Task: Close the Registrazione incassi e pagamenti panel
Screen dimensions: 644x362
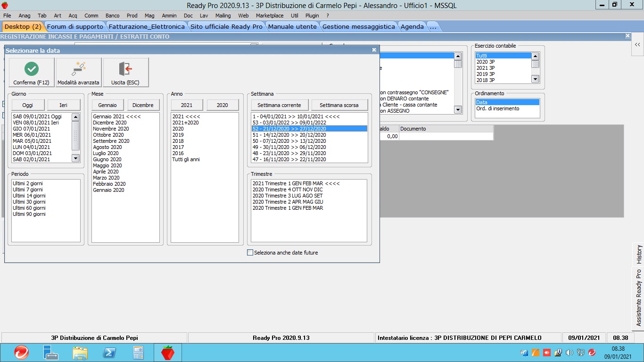Action: 627,36
